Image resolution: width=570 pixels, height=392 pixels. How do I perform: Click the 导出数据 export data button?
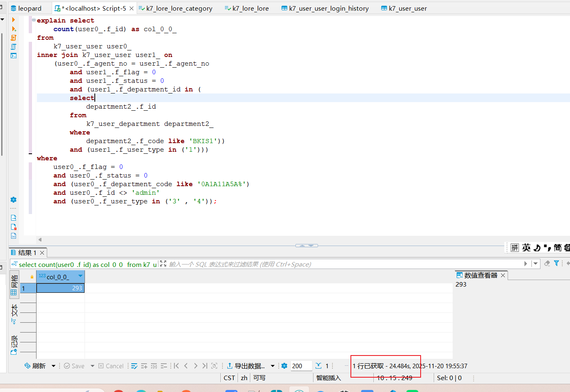[x=246, y=366]
